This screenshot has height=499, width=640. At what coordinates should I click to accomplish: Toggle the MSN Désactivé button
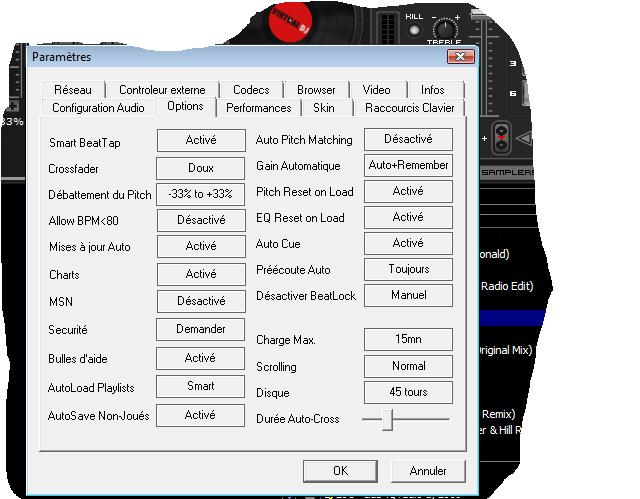coord(201,301)
